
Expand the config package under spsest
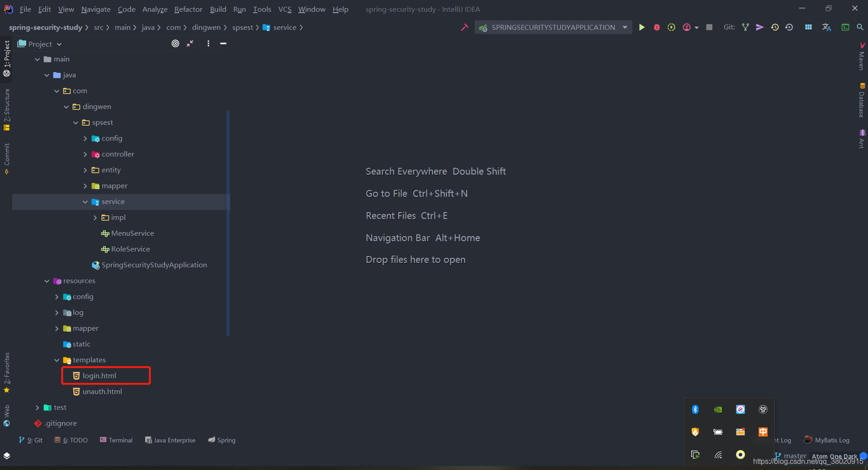85,138
